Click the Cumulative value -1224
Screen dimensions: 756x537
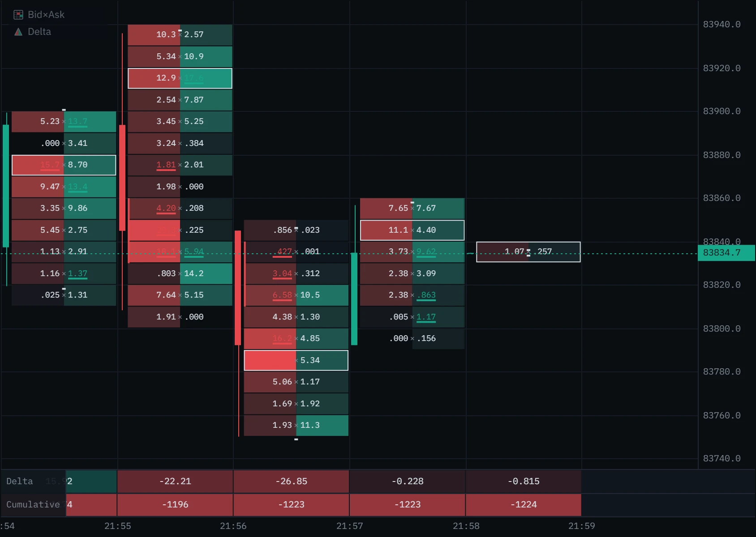524,505
